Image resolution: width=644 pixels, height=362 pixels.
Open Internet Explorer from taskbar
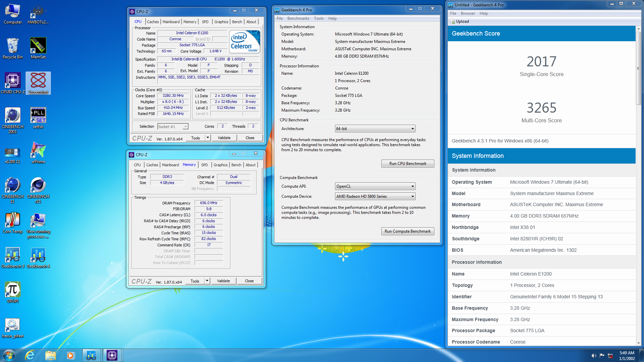30,355
